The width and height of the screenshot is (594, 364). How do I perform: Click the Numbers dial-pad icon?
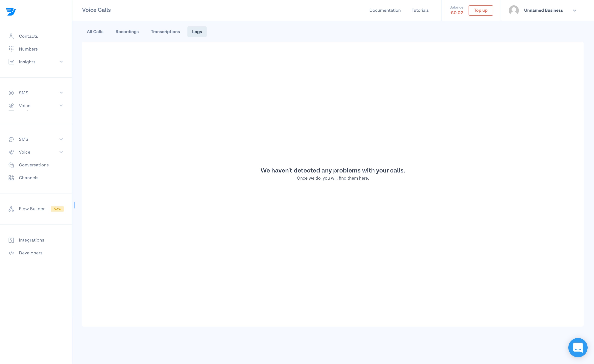(x=11, y=49)
